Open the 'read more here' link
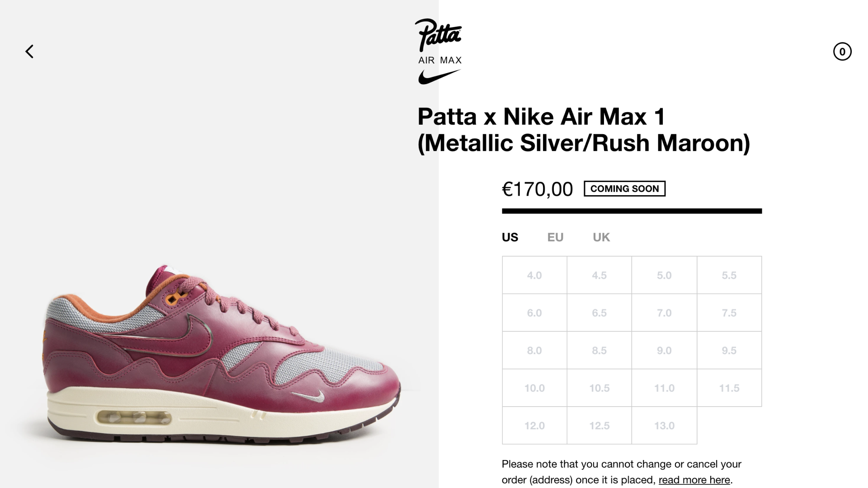 coord(694,480)
